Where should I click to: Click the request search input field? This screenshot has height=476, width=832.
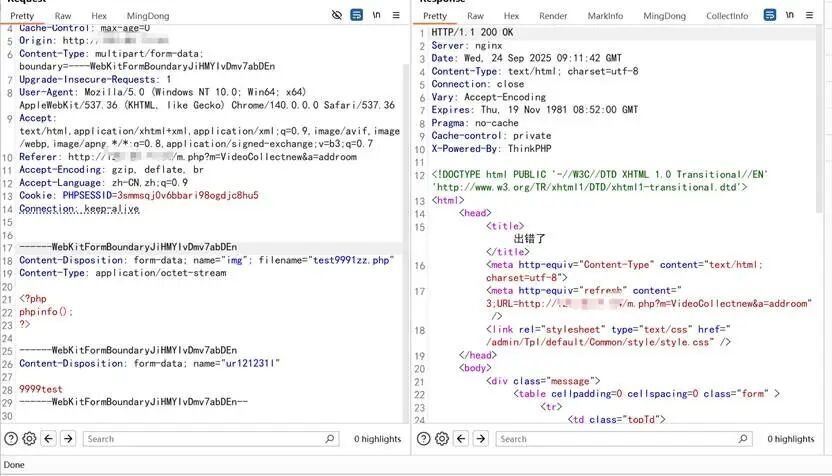210,439
